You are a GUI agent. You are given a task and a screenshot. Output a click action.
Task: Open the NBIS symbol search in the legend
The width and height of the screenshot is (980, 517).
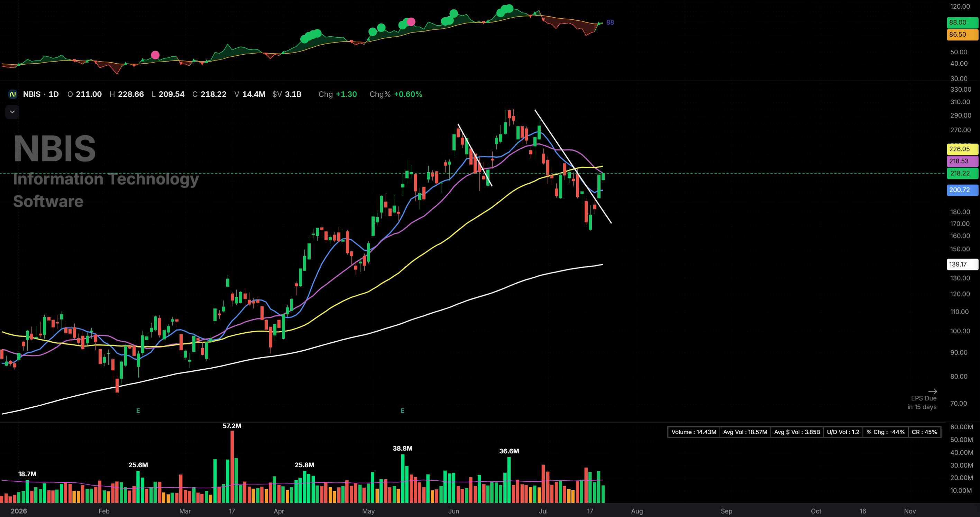pyautogui.click(x=31, y=94)
